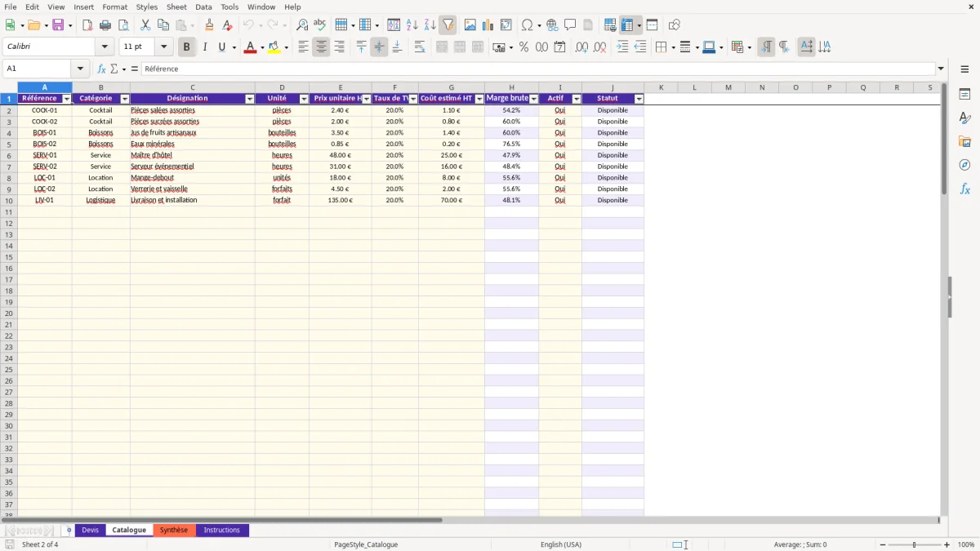Click the zoom slider handle
Screen dimensions: 980x551
[914, 544]
